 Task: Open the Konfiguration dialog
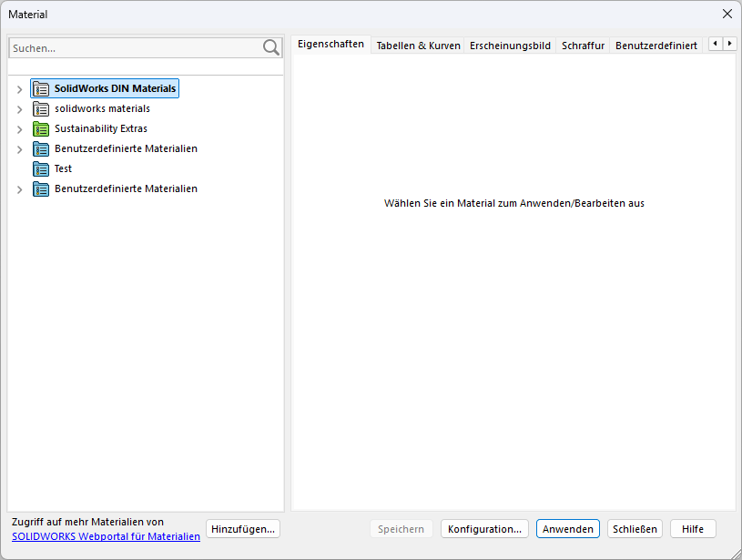click(483, 528)
